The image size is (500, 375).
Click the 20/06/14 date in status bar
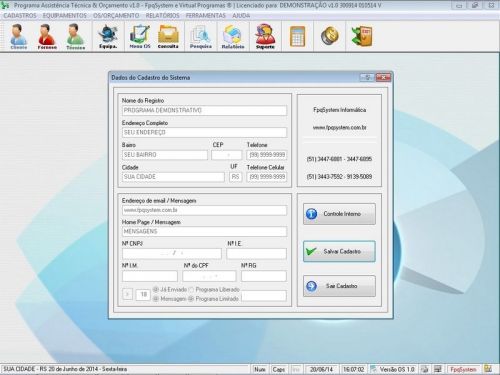(x=321, y=369)
